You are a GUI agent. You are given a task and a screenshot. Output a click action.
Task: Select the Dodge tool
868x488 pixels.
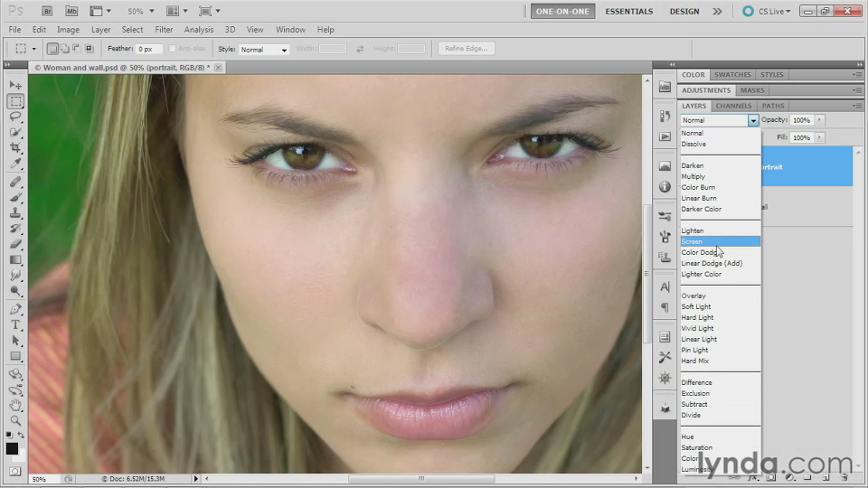pyautogui.click(x=15, y=290)
